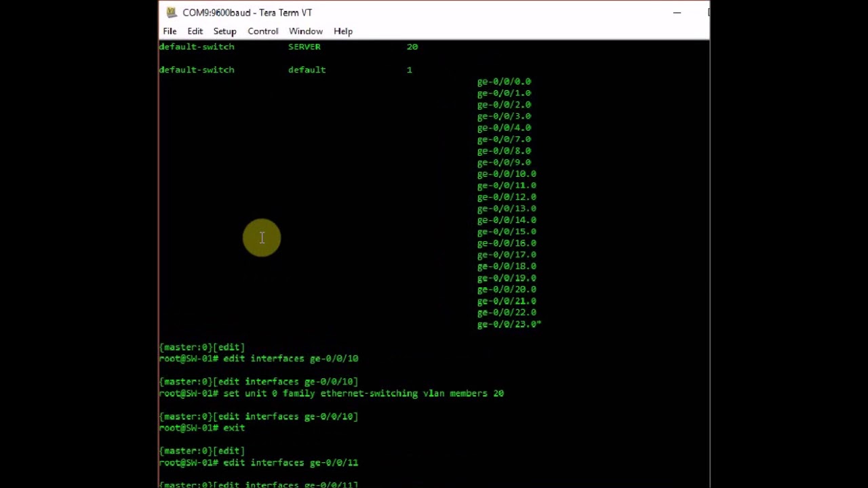Select interface ge-0/0/0.0 in list
This screenshot has height=488, width=868.
tap(504, 81)
